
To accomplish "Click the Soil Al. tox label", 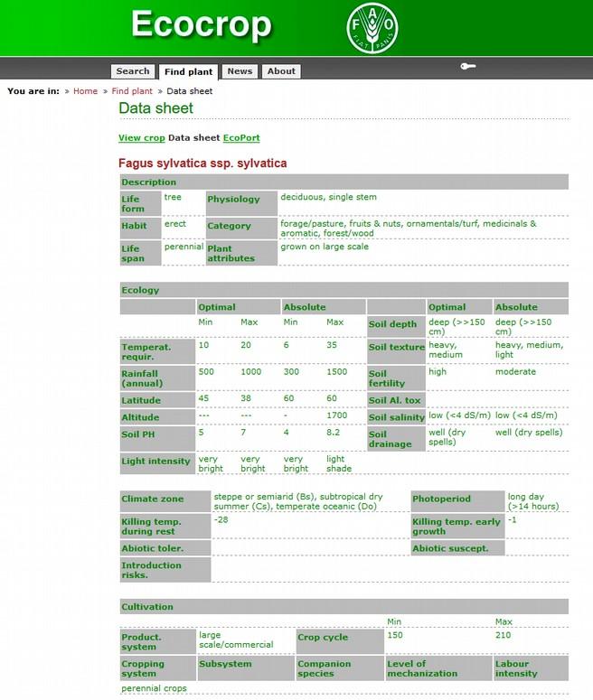I will [396, 400].
